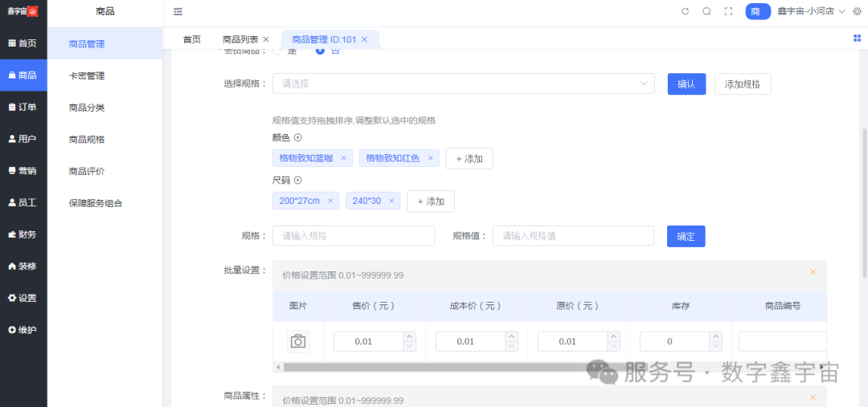The height and width of the screenshot is (407, 868).
Task: Select 商品 in the left sidebar
Action: point(23,75)
